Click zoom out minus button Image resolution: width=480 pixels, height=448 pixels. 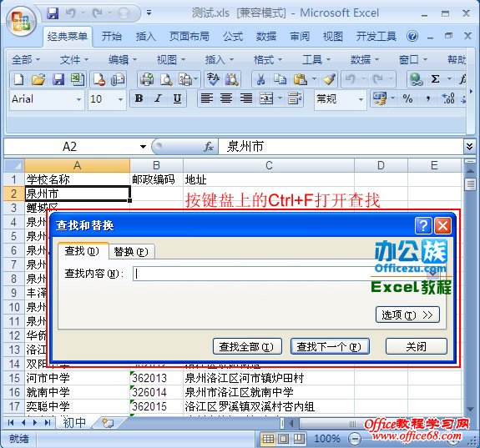(355, 439)
